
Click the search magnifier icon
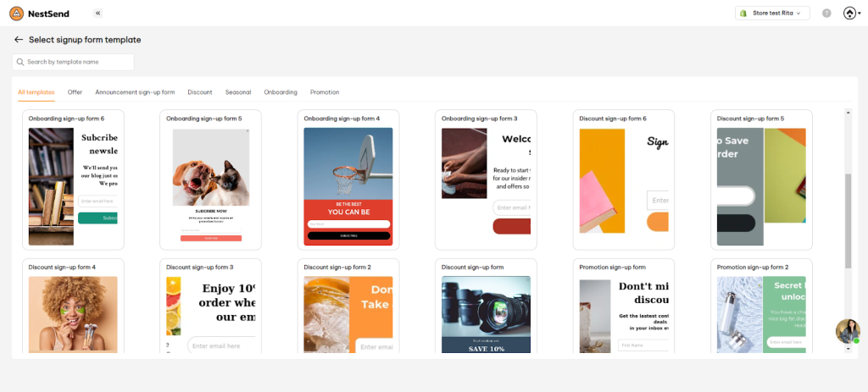click(20, 62)
